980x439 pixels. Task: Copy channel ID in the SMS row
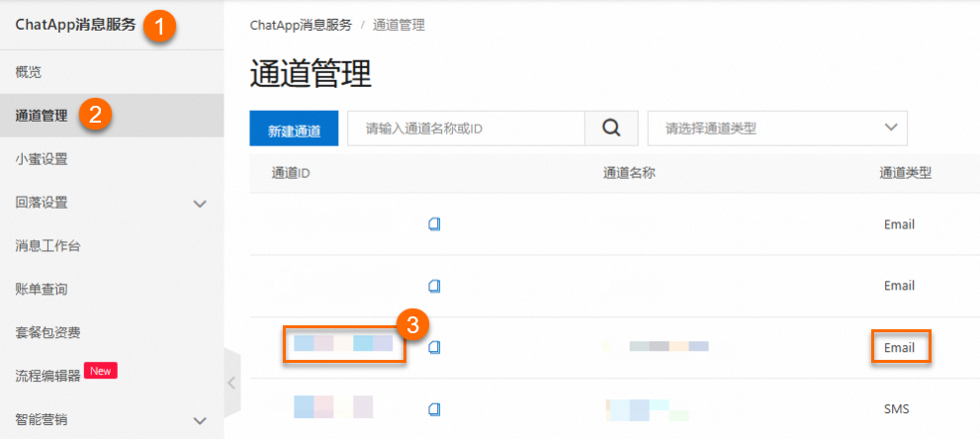tap(435, 409)
